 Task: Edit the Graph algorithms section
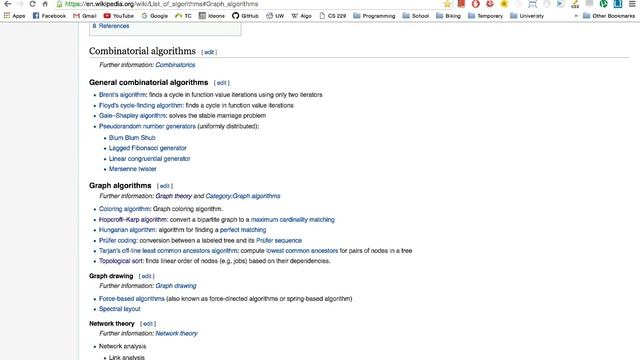click(x=165, y=186)
